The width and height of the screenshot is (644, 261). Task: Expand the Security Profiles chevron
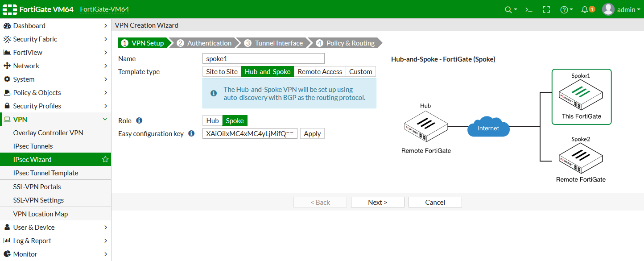point(106,106)
